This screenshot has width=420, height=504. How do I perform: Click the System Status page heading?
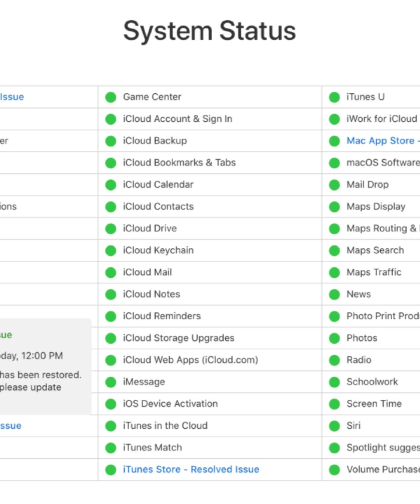point(210,31)
